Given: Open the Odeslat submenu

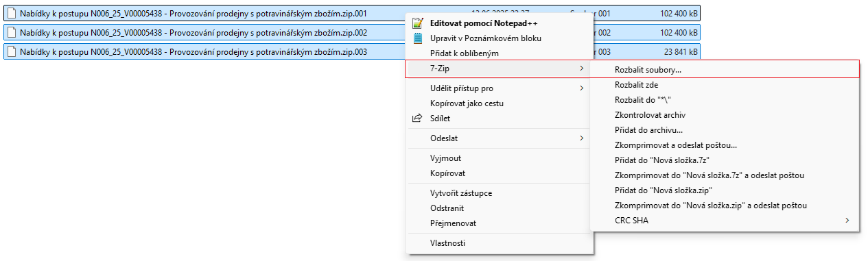Looking at the screenshot, I should point(498,138).
